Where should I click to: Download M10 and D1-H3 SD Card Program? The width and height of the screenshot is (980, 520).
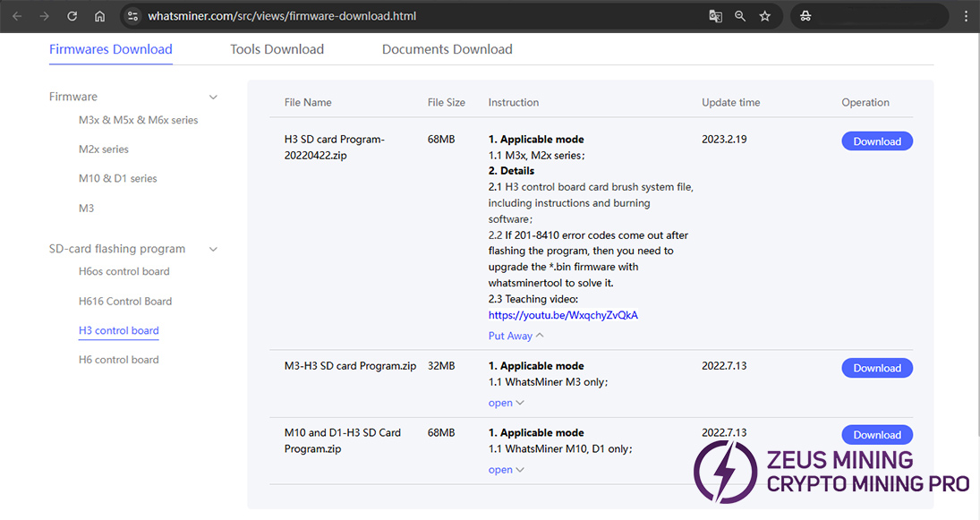point(876,434)
